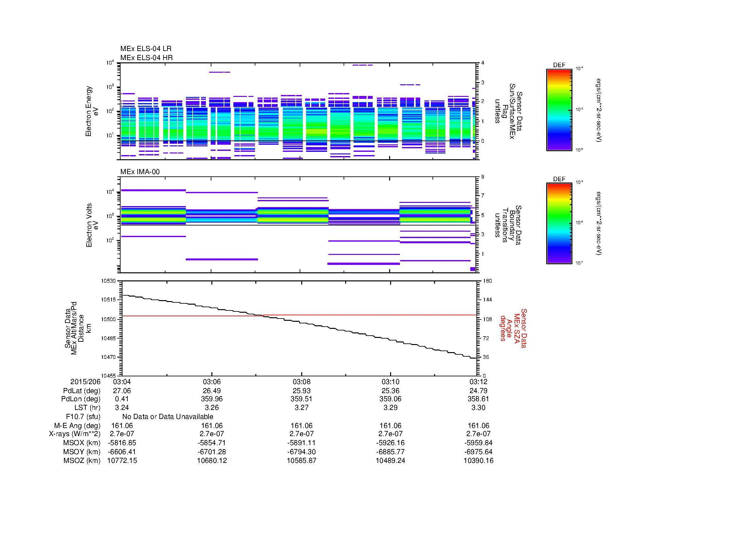
Task: Click the time tick '03:08'
Action: click(x=301, y=382)
